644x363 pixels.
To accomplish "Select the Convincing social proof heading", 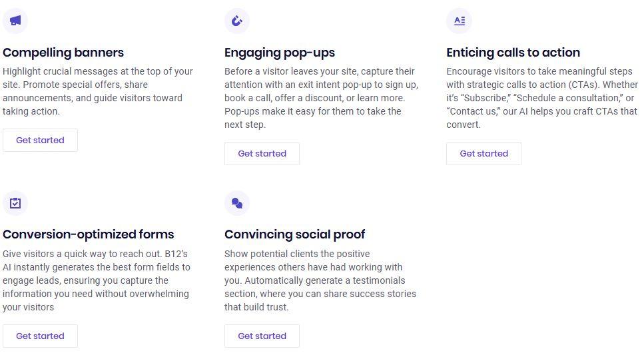I will (294, 234).
